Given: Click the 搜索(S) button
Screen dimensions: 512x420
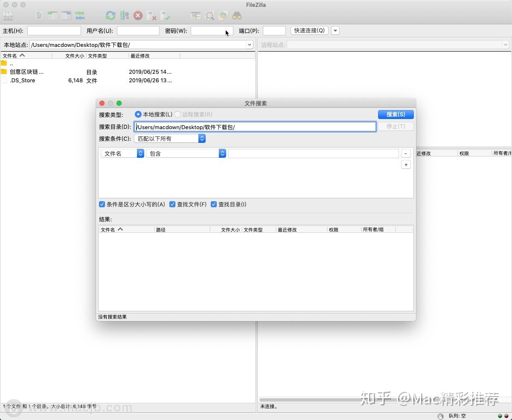Looking at the screenshot, I should click(x=396, y=114).
